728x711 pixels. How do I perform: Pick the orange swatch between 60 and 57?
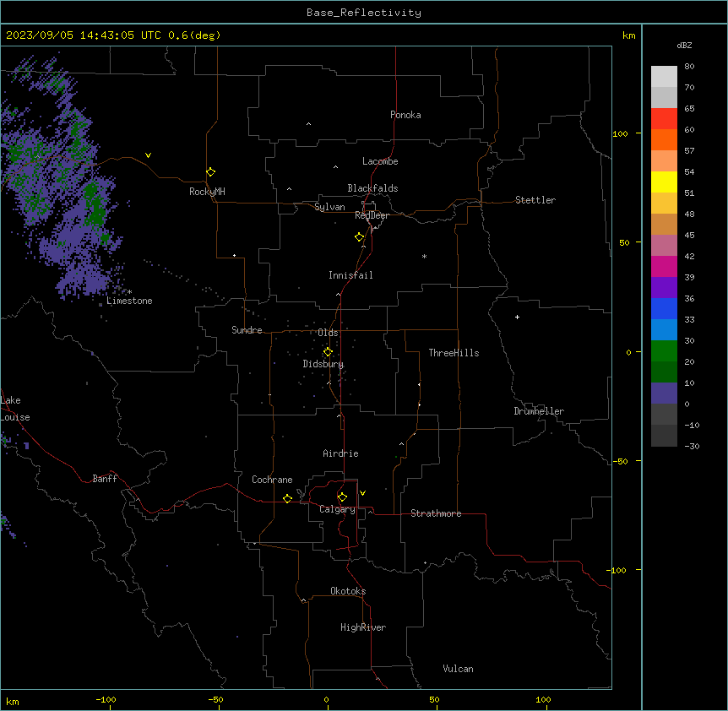tap(664, 139)
